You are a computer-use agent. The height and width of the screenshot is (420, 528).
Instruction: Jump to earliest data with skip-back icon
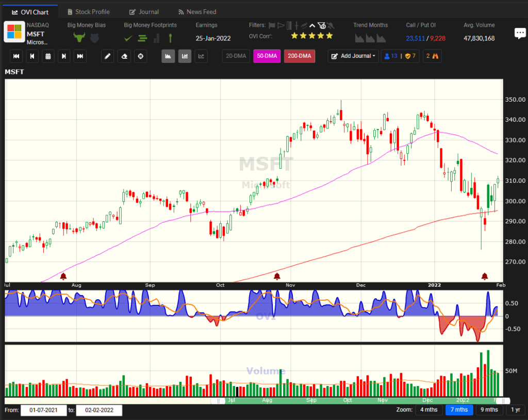(x=16, y=56)
